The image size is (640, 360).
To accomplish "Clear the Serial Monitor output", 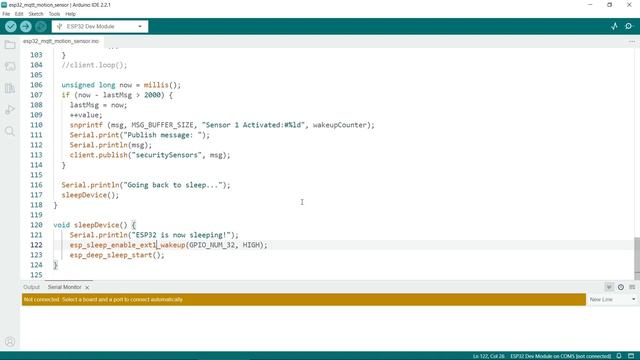I will pyautogui.click(x=632, y=287).
